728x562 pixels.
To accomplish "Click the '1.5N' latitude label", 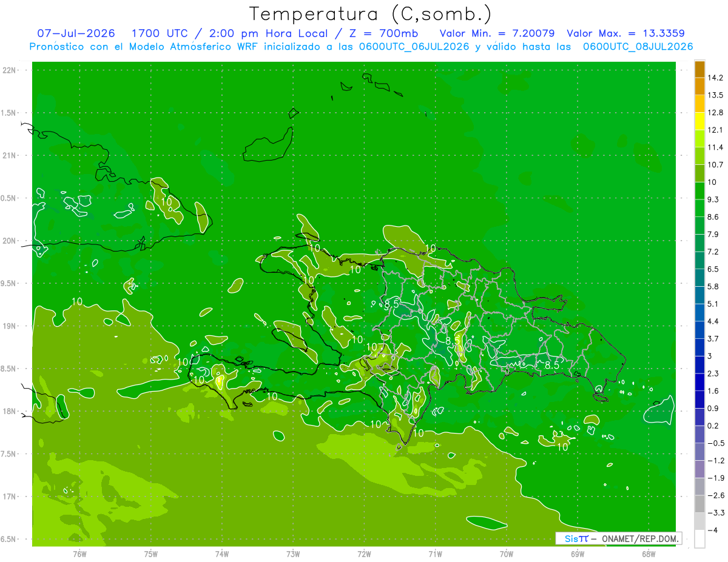I will tap(9, 113).
